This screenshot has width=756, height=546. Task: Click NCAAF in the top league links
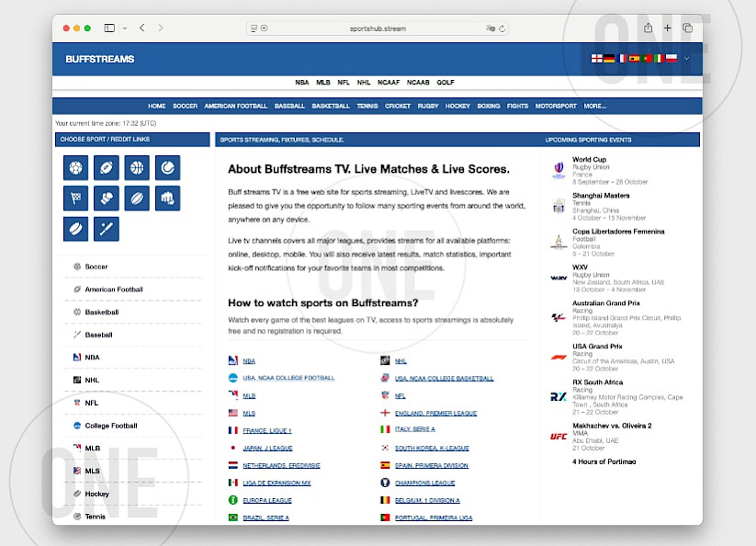point(389,83)
